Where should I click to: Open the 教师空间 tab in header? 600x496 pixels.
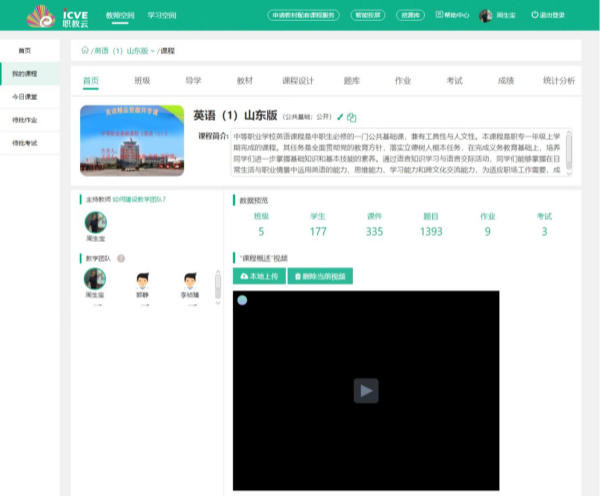click(x=120, y=15)
